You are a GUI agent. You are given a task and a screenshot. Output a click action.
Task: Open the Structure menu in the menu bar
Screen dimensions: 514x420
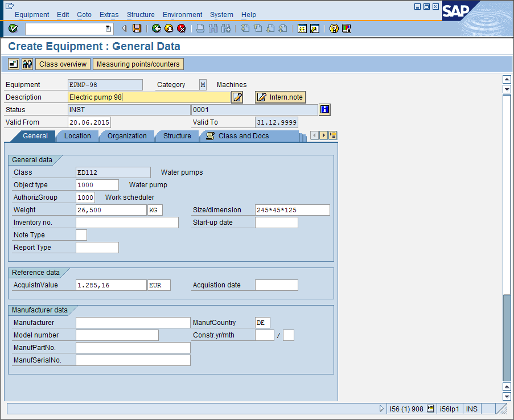pyautogui.click(x=141, y=15)
